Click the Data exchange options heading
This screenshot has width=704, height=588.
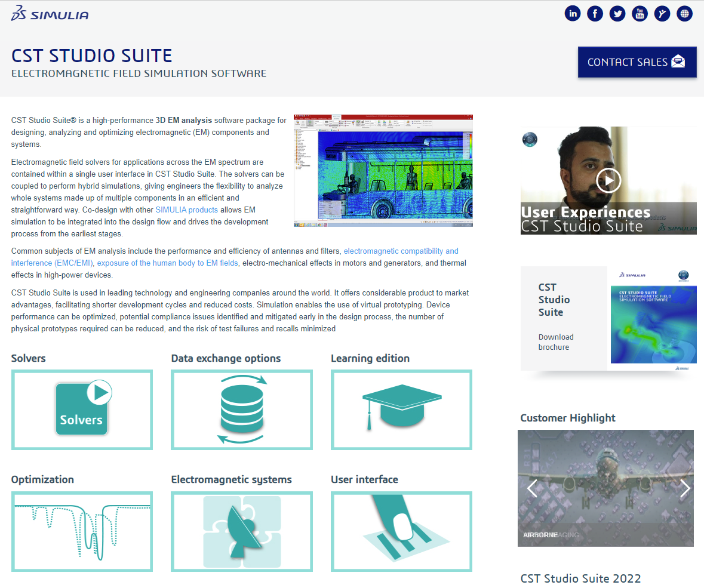[x=226, y=358]
